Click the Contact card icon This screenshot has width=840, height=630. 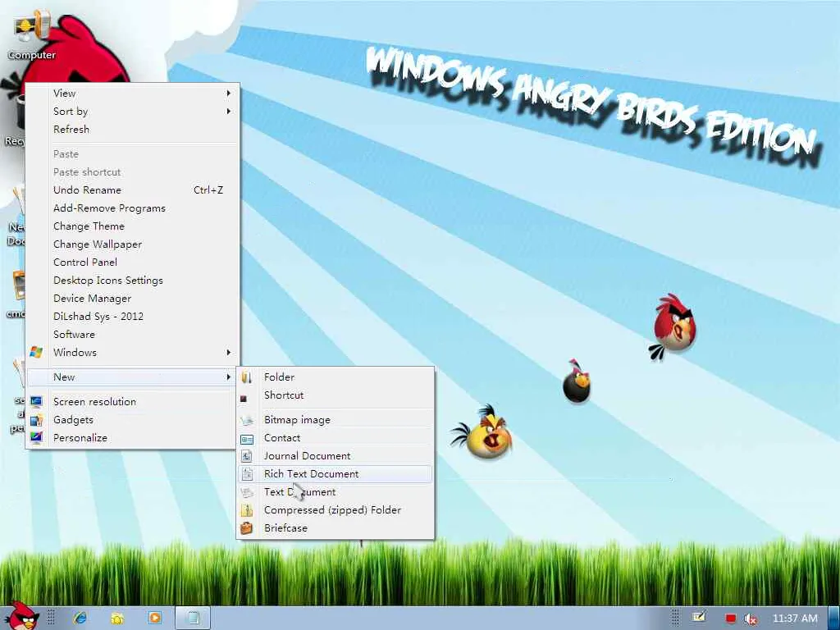[x=246, y=439]
